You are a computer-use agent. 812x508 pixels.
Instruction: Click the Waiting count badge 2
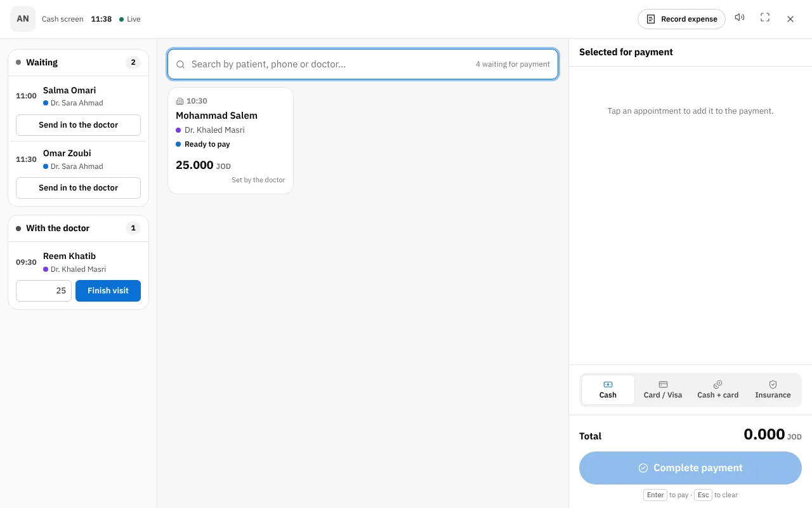tap(133, 62)
